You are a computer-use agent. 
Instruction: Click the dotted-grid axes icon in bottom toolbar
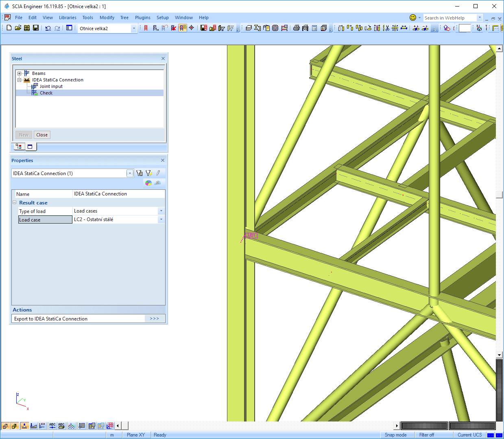72,426
